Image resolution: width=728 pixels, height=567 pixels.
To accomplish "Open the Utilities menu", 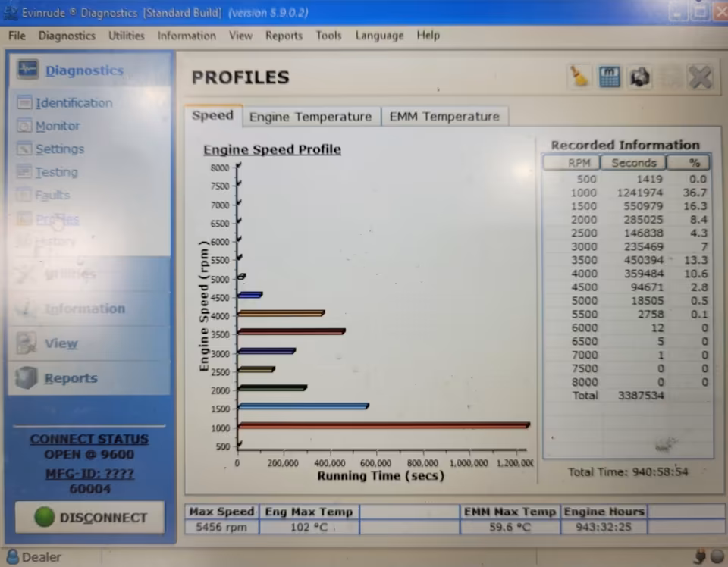I will click(127, 36).
